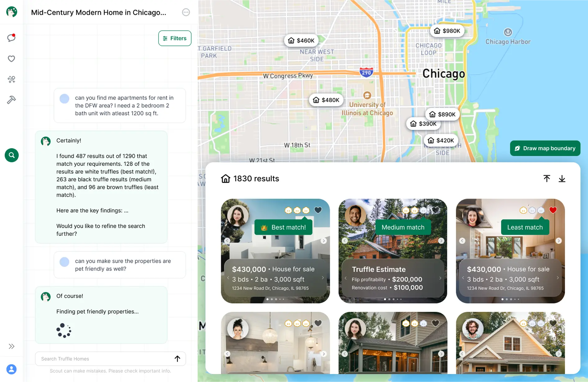Favorite the chandelier kitchen listing heart
Image resolution: width=588 pixels, height=382 pixels.
click(318, 323)
